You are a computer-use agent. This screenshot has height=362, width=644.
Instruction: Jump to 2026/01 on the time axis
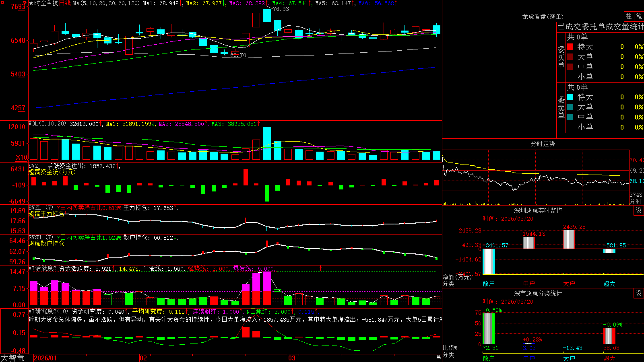pyautogui.click(x=45, y=358)
